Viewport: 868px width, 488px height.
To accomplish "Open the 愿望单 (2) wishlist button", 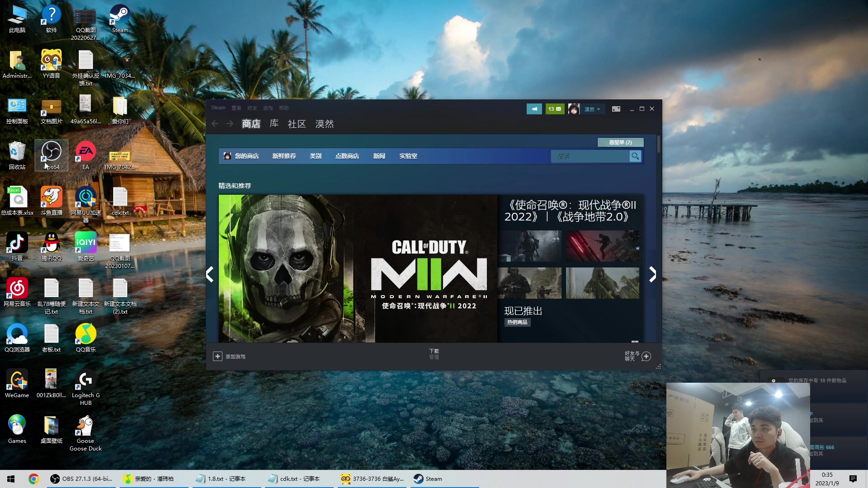I will [x=620, y=142].
